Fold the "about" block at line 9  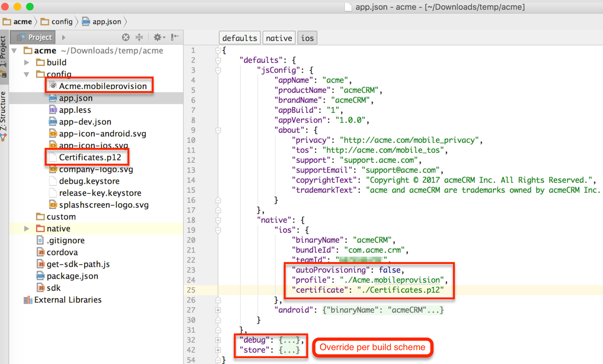(x=218, y=130)
